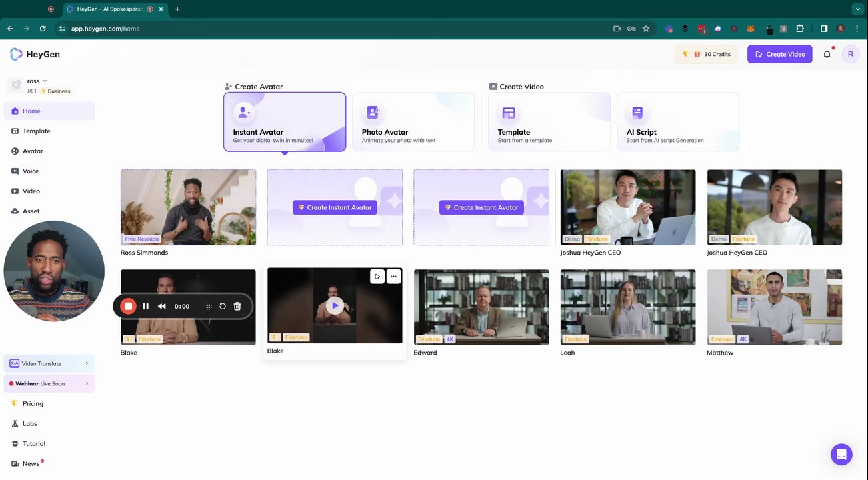868x480 pixels.
Task: Open News in the sidebar
Action: click(49, 463)
